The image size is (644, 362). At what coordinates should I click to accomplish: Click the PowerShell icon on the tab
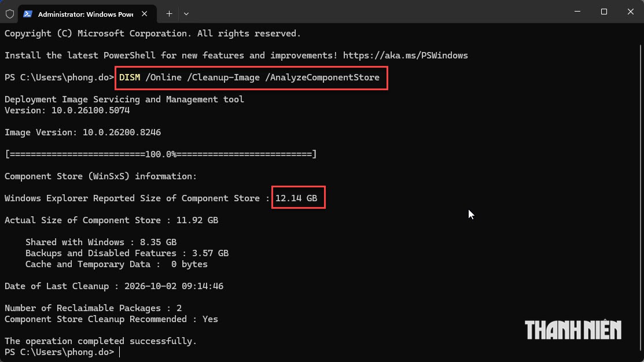(28, 14)
